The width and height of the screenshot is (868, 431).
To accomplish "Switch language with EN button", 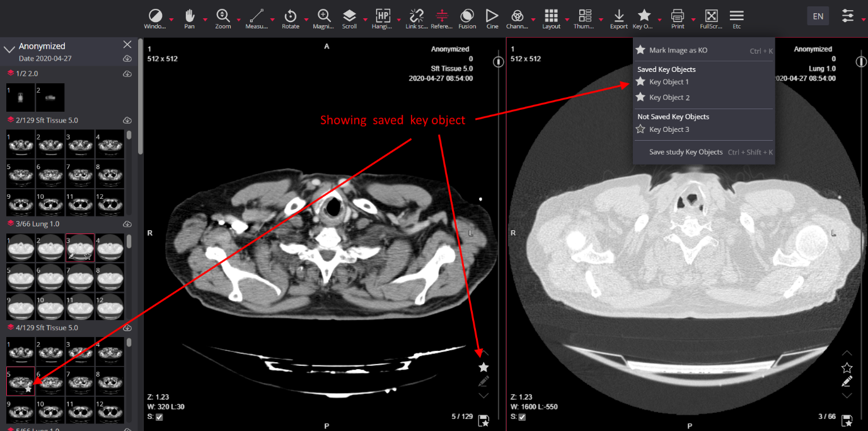I will click(818, 16).
